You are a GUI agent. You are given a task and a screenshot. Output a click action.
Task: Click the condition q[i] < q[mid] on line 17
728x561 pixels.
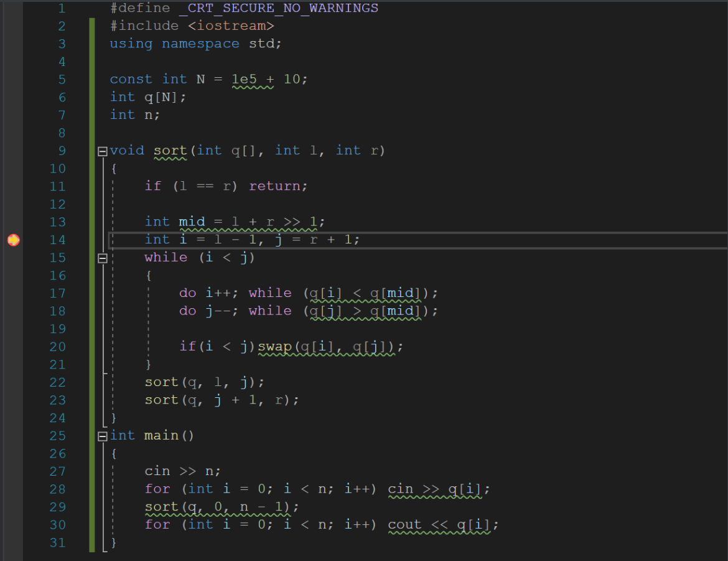click(x=365, y=293)
